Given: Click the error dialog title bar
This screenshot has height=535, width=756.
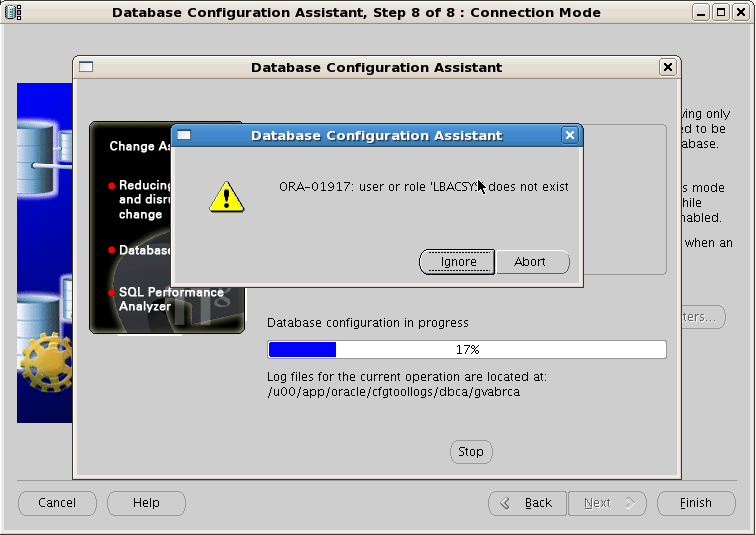Looking at the screenshot, I should point(377,135).
